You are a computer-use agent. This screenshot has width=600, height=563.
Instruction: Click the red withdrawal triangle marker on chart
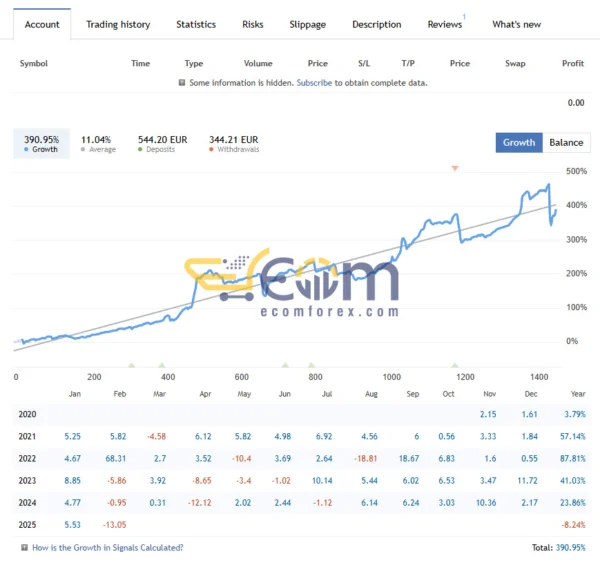(455, 168)
